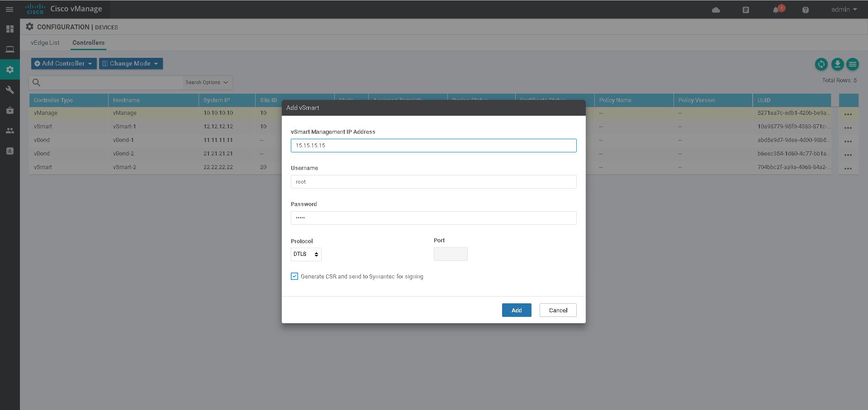Screen dimensions: 868x410
Task: Switch to the vEdge List tab
Action: (x=45, y=42)
